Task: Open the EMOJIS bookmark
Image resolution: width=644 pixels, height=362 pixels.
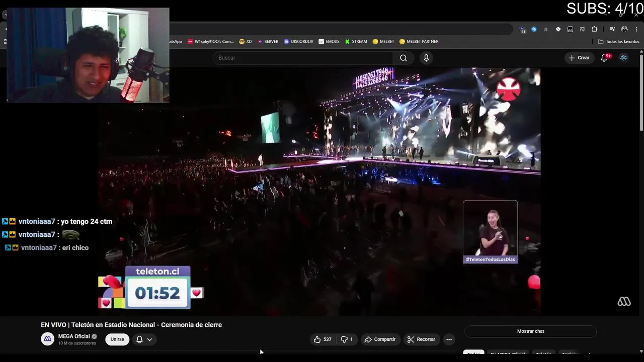Action: click(x=329, y=42)
